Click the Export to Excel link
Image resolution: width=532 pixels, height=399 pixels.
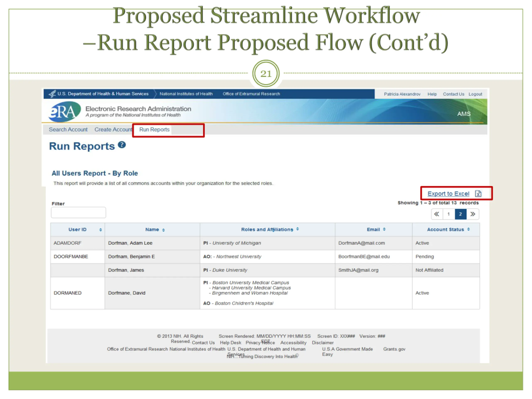[x=448, y=194]
